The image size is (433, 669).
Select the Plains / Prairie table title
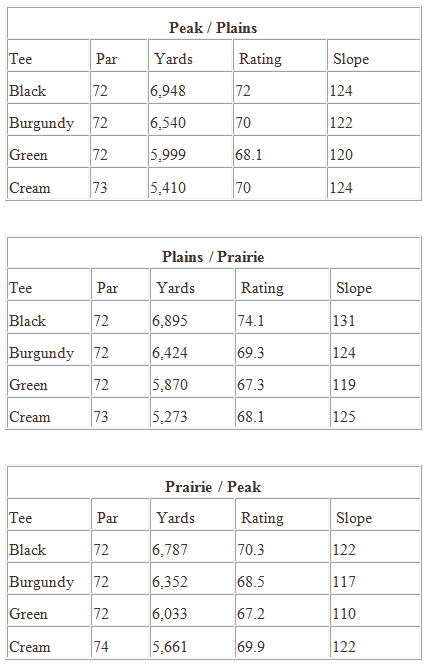coord(213,257)
